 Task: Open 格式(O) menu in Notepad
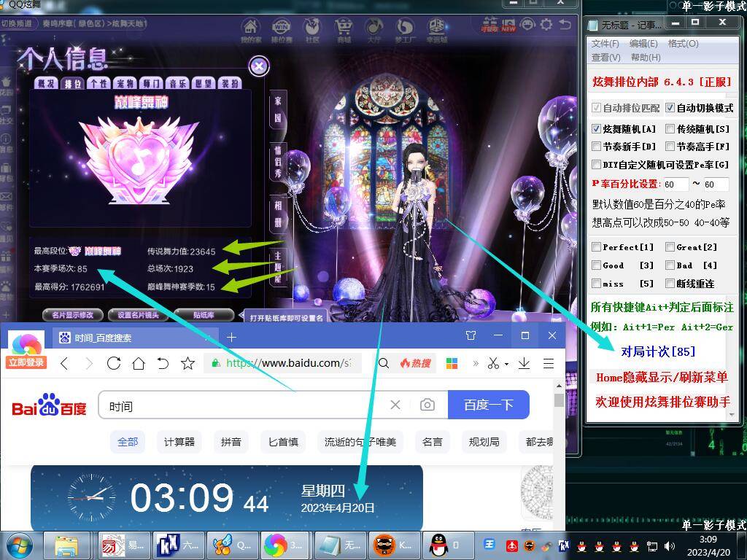(x=683, y=43)
